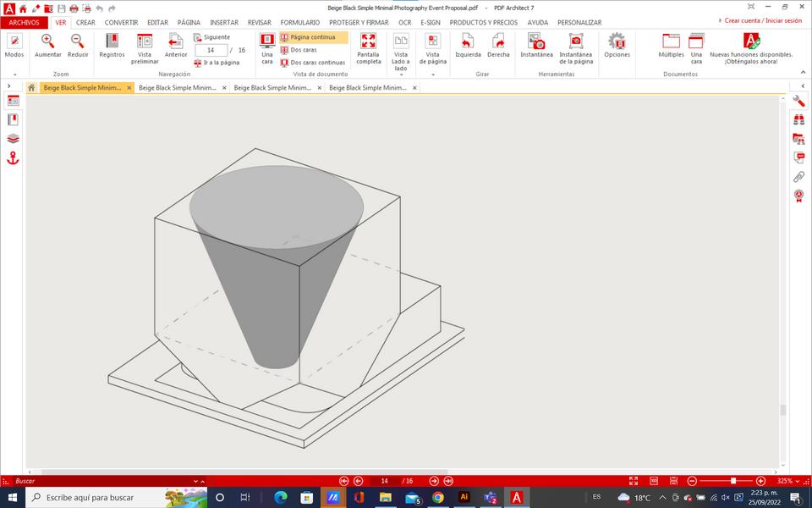
Task: Open the Opciones gear settings
Action: (x=617, y=45)
